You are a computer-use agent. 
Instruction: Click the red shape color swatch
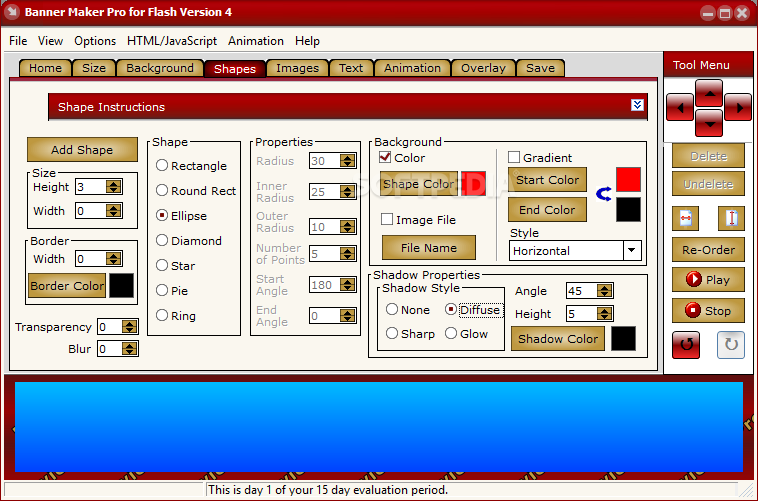473,184
